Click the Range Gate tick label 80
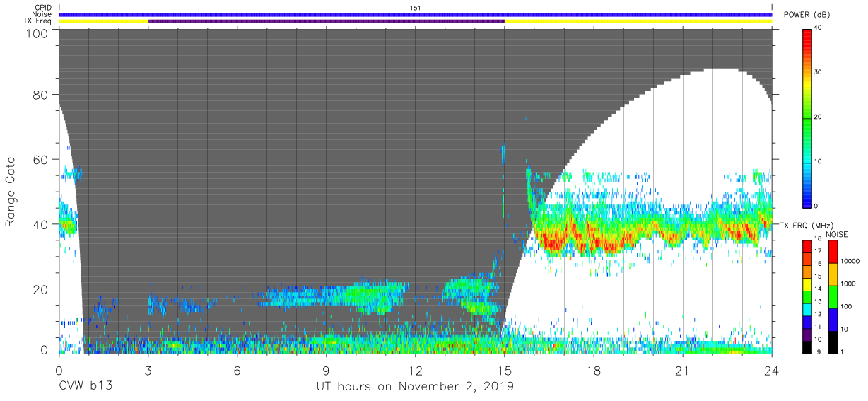868x401 pixels. (42, 94)
